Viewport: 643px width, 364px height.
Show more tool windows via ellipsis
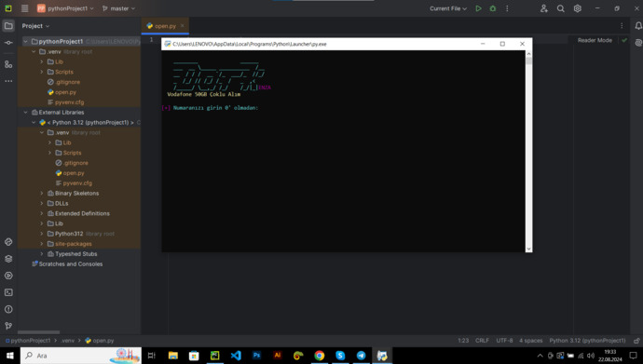8,81
